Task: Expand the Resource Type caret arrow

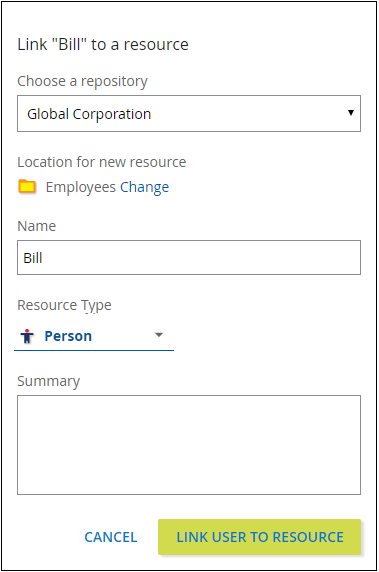Action: coord(159,335)
